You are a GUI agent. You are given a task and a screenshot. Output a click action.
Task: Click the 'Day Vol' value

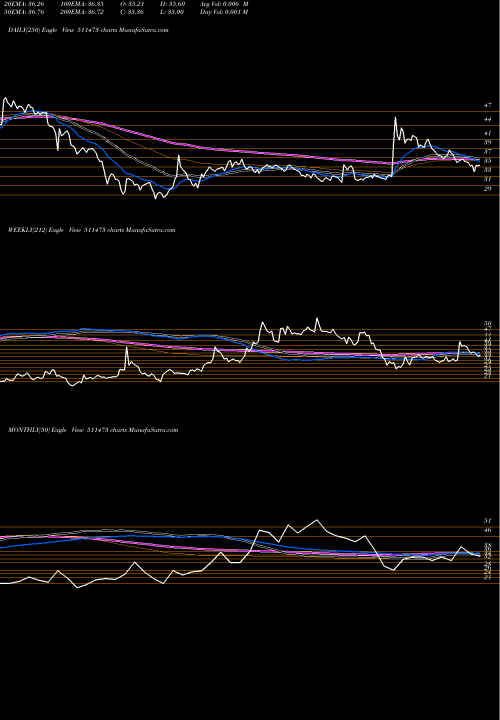225,12
